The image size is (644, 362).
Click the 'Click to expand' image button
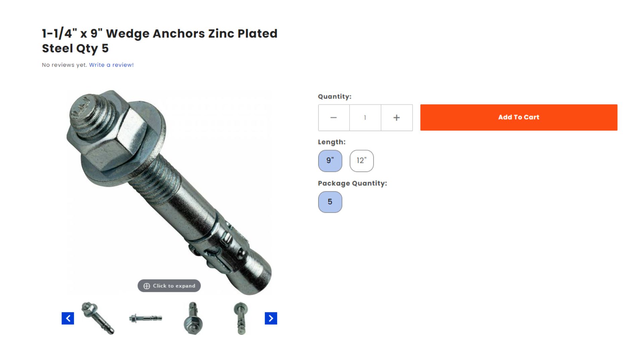(x=169, y=286)
